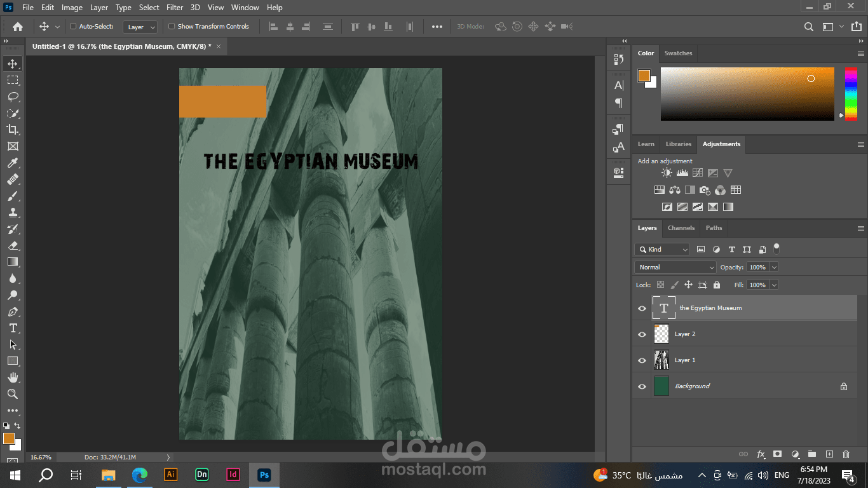Viewport: 868px width, 488px height.
Task: Select the Zoom tool in toolbar
Action: [x=13, y=394]
